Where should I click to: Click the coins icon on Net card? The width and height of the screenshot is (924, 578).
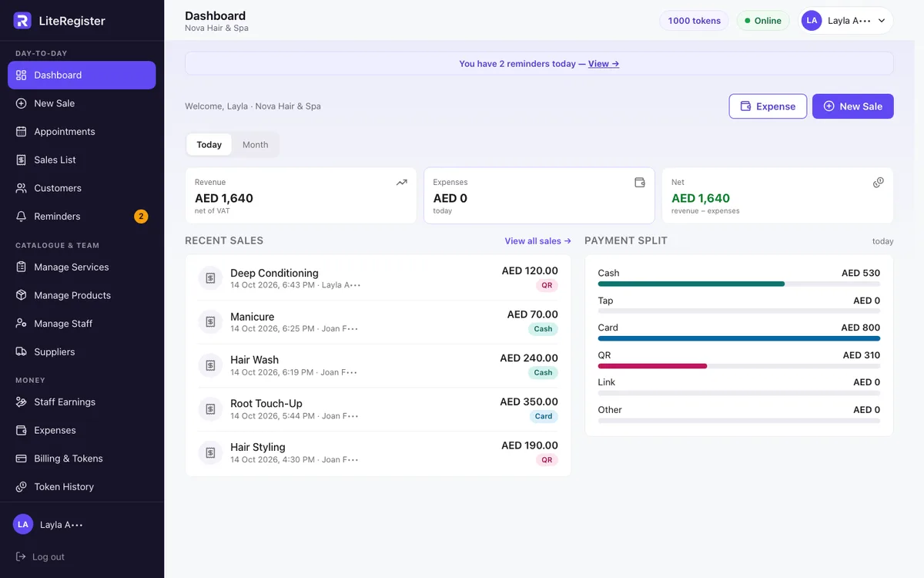(878, 183)
